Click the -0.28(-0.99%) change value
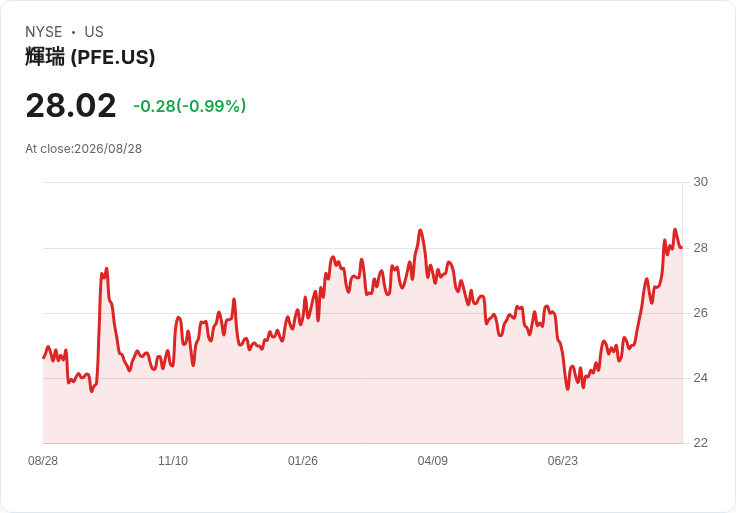The width and height of the screenshot is (736, 513). click(190, 106)
